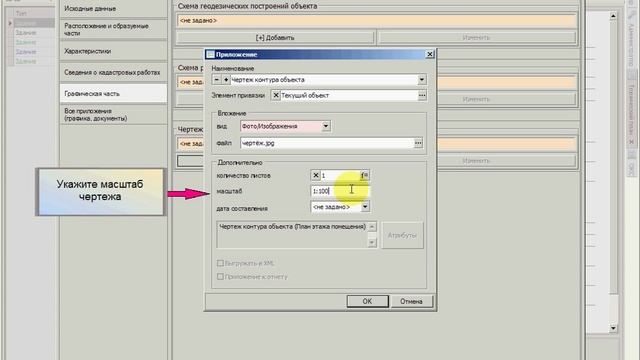Click the Элемент привязки field Текущий объект

[x=349, y=95]
